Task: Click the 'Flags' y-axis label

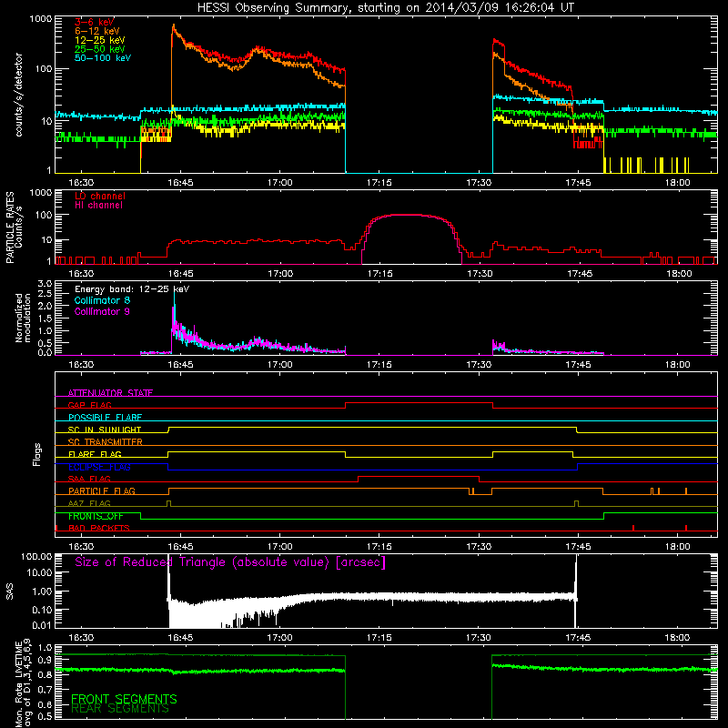Action: 36,454
